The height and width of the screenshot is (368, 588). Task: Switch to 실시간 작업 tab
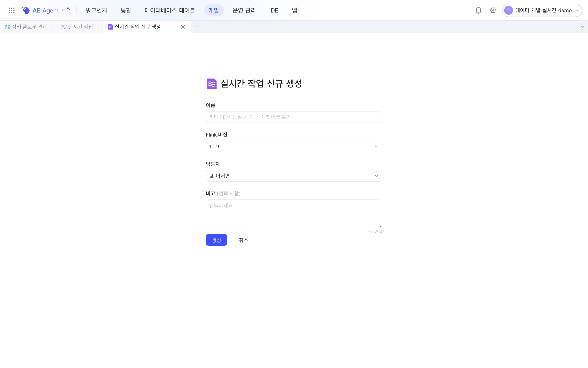(77, 27)
